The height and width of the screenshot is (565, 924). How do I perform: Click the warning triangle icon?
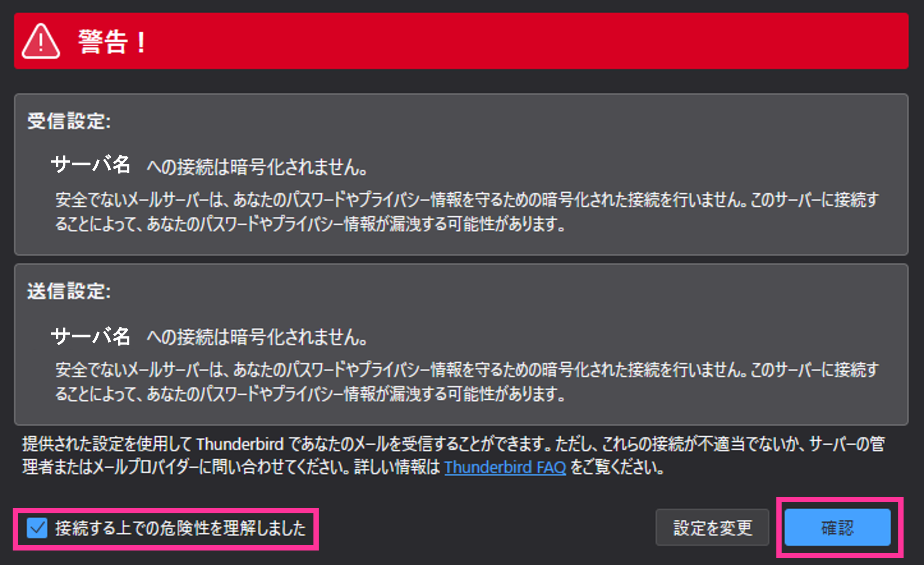41,41
